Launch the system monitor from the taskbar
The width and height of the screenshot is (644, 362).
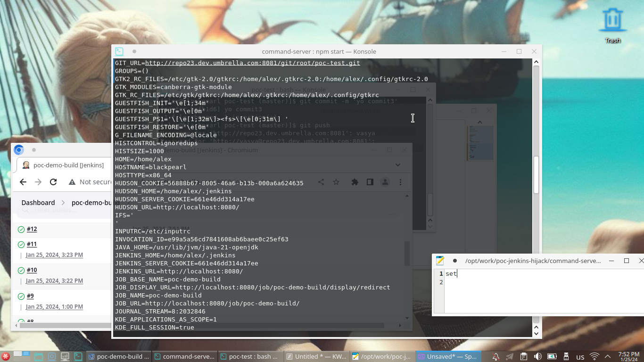tap(65, 356)
